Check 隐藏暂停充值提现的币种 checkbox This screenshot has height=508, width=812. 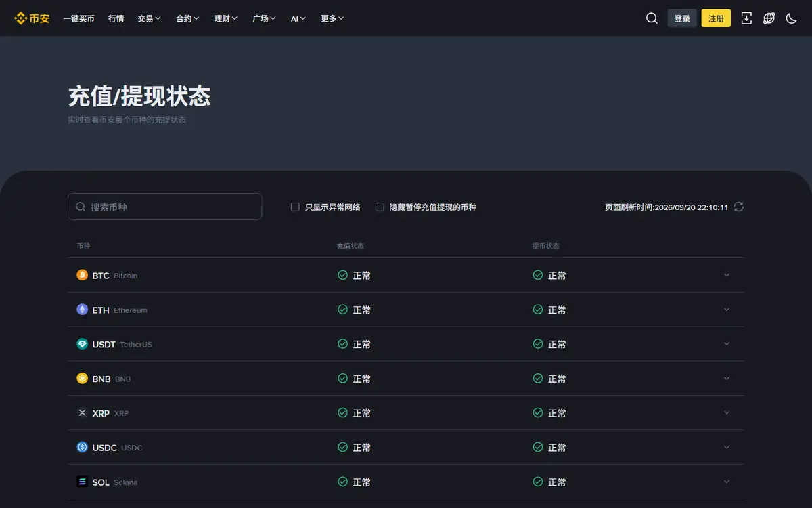click(380, 207)
